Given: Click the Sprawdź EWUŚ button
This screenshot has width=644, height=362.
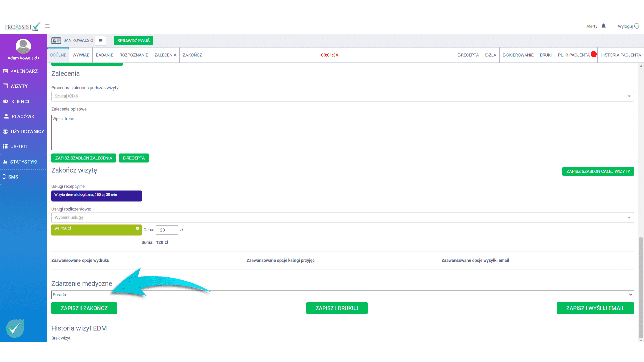Looking at the screenshot, I should pos(133,41).
